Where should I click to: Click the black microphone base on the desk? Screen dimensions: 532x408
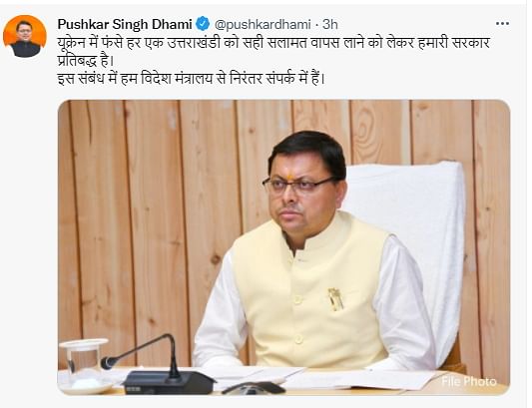pyautogui.click(x=169, y=383)
